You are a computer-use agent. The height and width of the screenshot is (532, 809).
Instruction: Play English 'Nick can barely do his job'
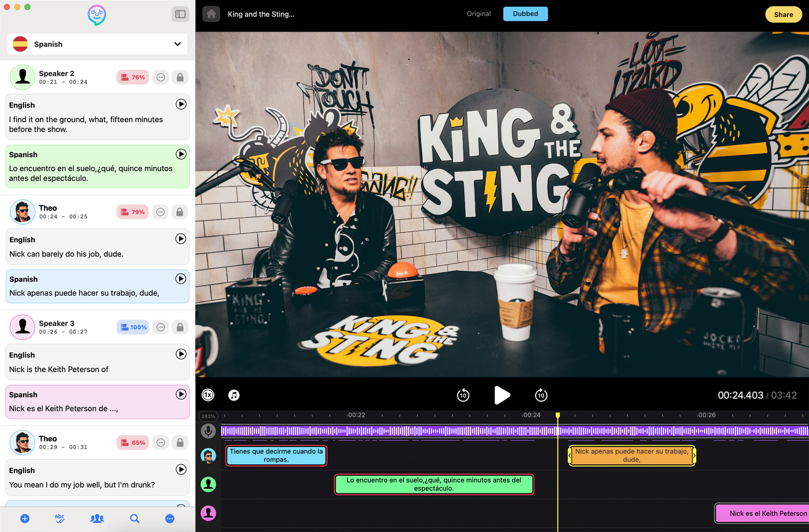point(181,239)
